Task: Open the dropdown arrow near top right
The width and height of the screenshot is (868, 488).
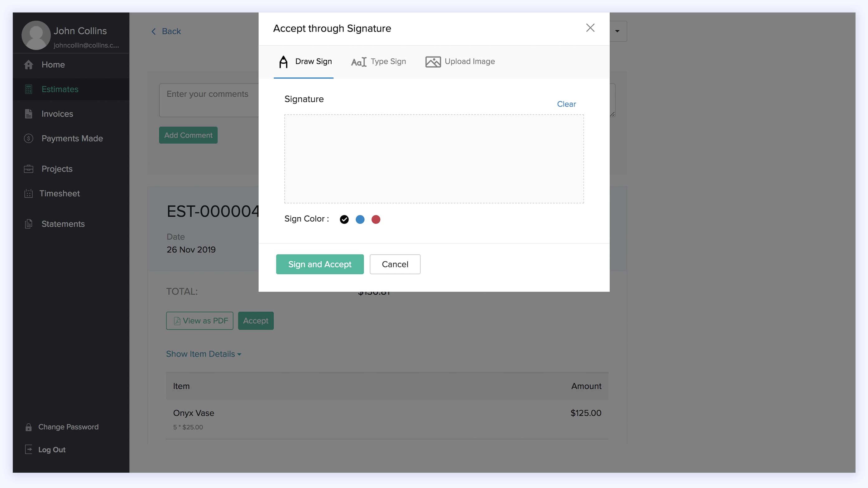Action: (617, 31)
